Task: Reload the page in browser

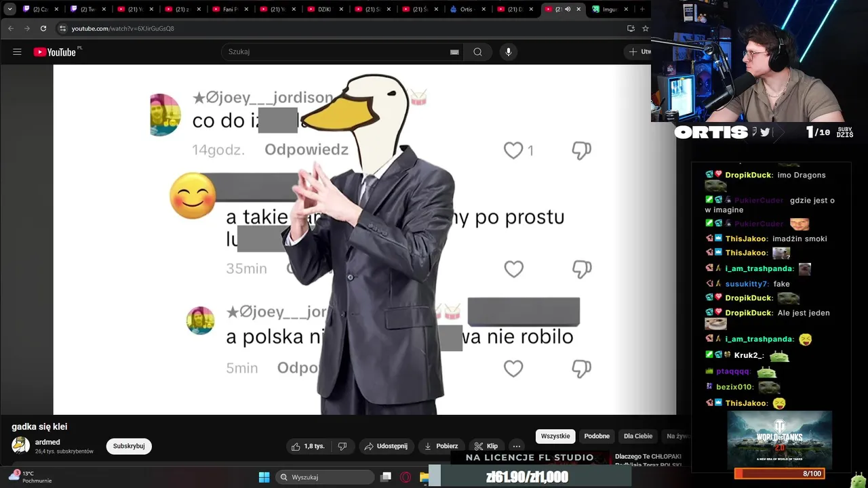Action: 43,28
